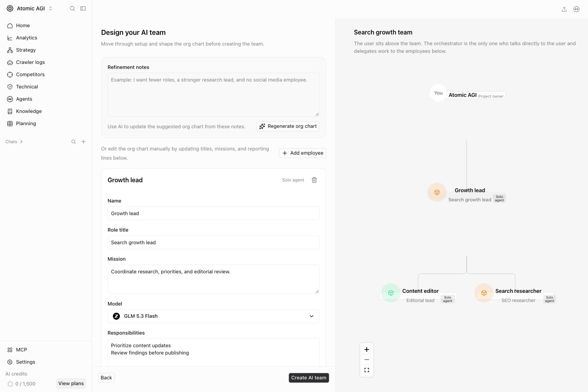Click the Competitors icon in sidebar
This screenshot has height=392, width=588.
[10, 75]
